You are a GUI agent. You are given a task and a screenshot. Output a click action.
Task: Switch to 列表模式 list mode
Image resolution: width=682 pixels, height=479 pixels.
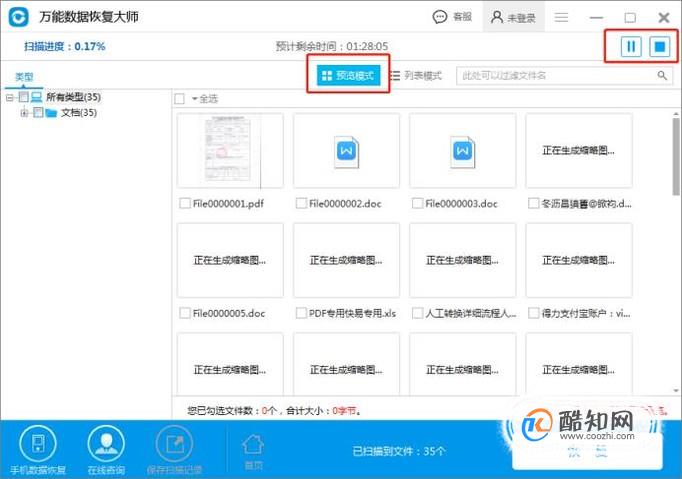[416, 76]
